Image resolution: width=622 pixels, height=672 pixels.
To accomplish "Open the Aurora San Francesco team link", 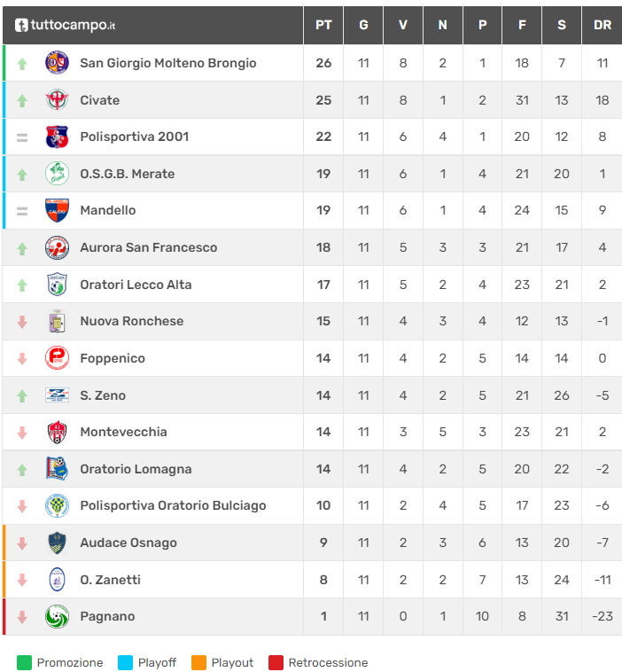I will [148, 247].
